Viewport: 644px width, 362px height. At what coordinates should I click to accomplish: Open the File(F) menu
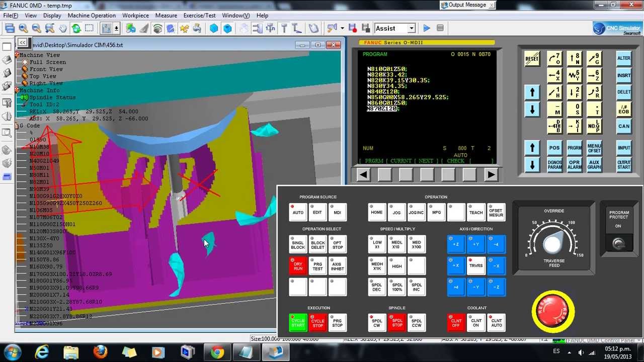tap(10, 16)
